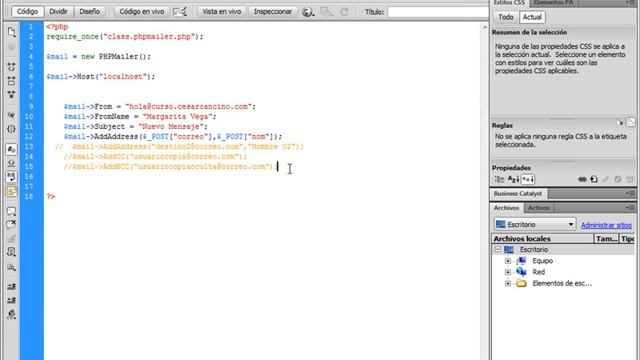Click the Administrar sitios link
This screenshot has width=640, height=360.
606,225
